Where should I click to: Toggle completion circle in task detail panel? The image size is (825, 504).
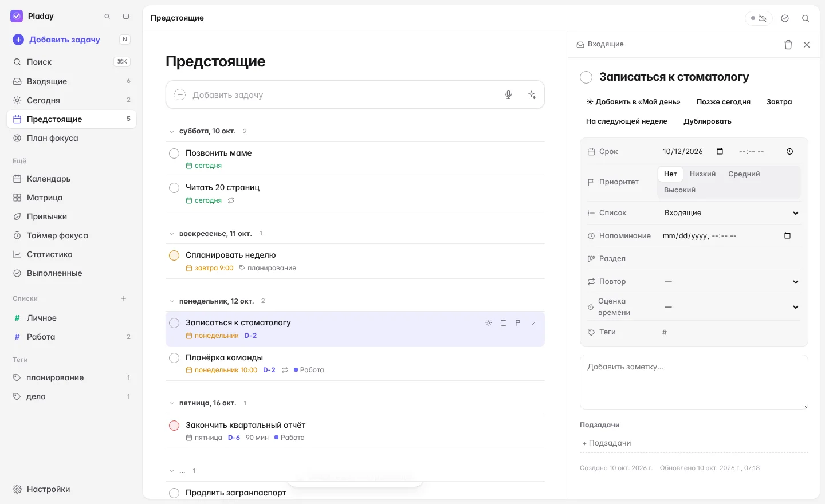pos(586,77)
